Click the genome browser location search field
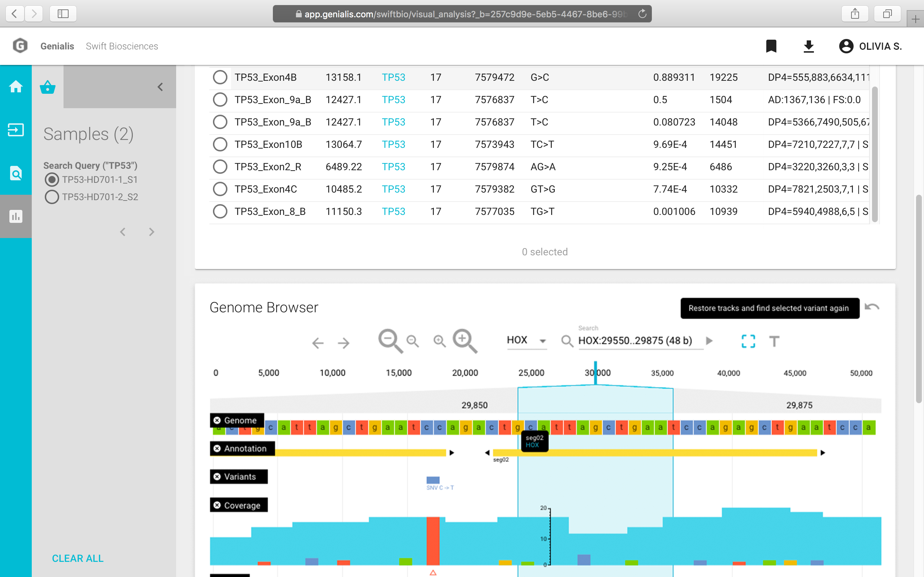The height and width of the screenshot is (577, 924). click(635, 340)
